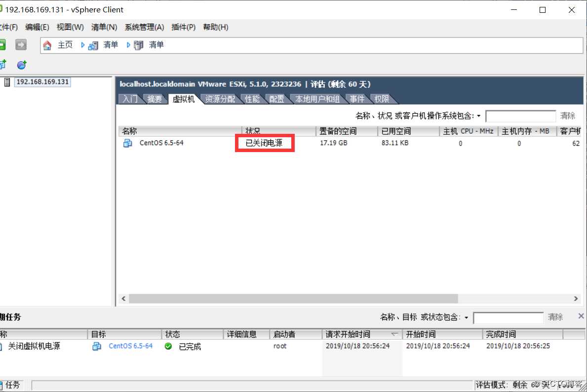Click 清除 next to task filter
The width and height of the screenshot is (587, 392).
click(555, 317)
